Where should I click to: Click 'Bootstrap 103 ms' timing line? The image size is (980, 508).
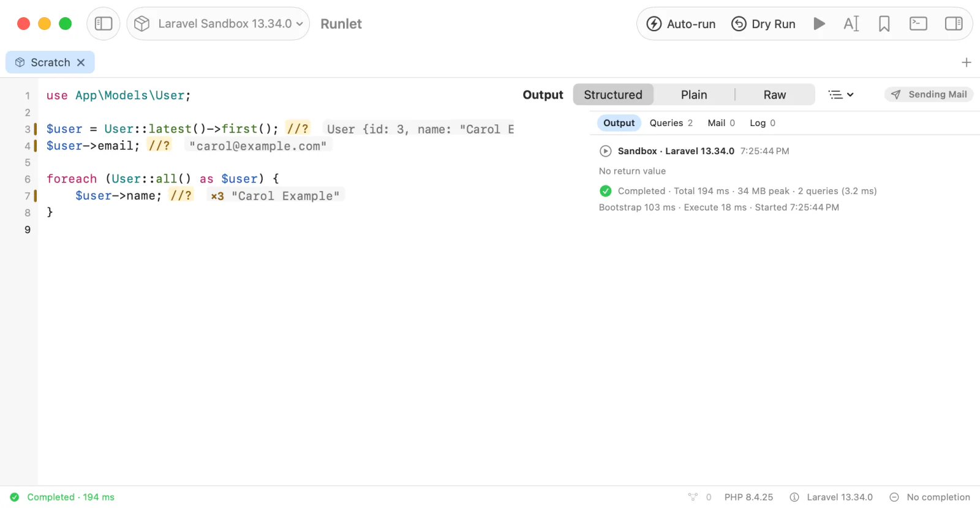pos(637,207)
